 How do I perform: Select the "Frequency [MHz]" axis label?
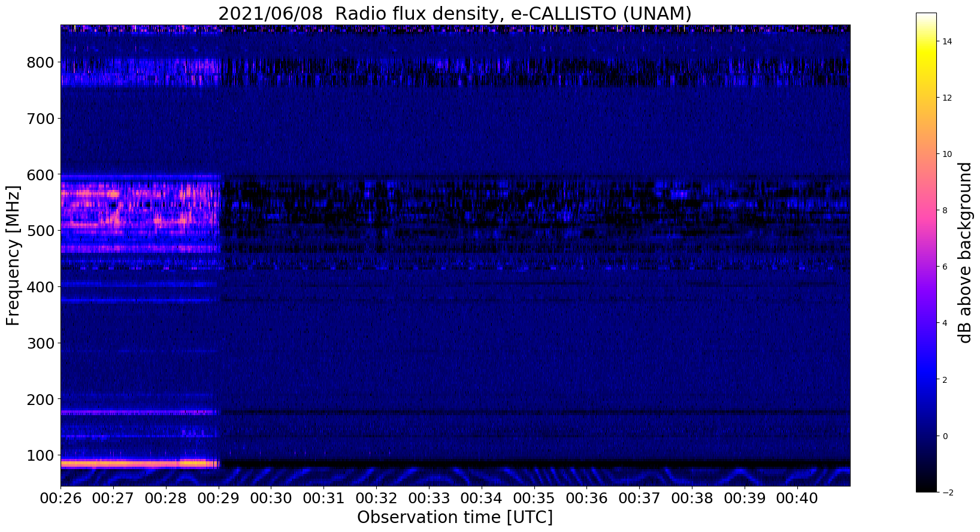13,256
